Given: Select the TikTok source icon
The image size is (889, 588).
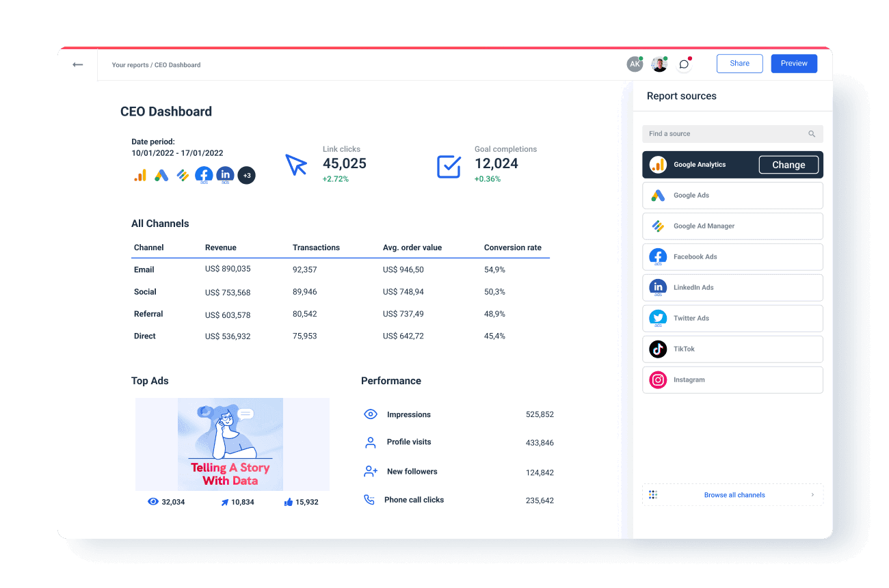Looking at the screenshot, I should click(x=657, y=349).
